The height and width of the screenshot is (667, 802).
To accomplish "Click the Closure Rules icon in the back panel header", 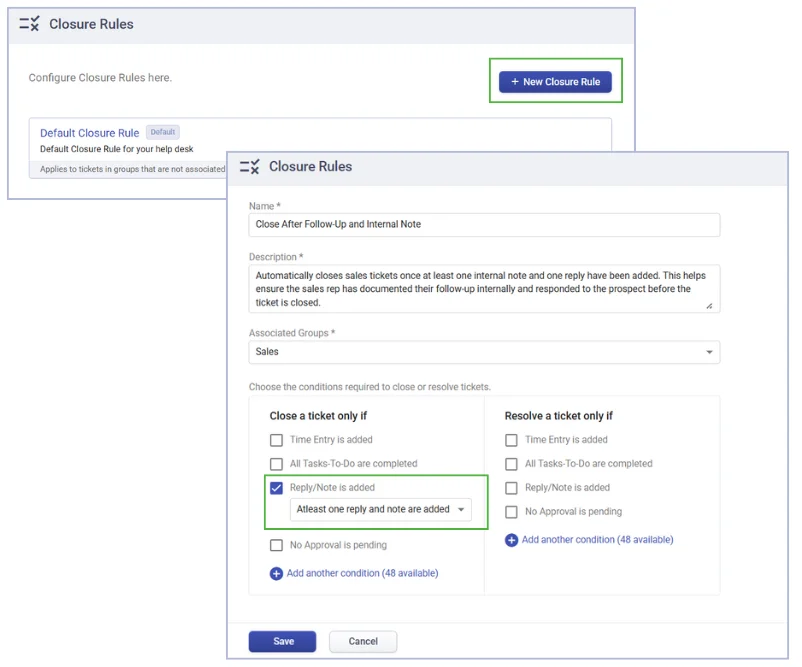I will tap(30, 24).
